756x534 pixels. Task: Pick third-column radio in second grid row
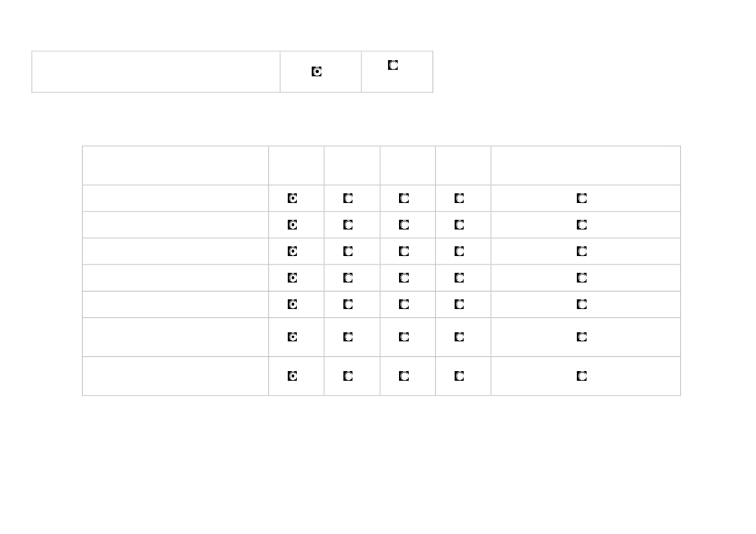tap(404, 225)
